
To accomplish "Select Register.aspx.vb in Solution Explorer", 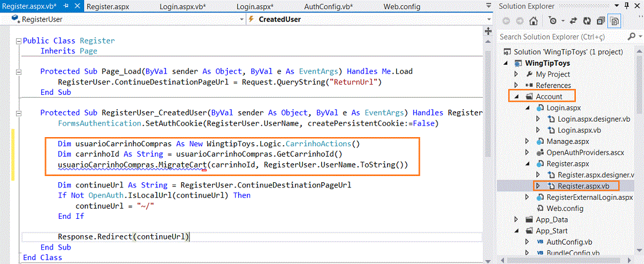I will click(x=583, y=186).
